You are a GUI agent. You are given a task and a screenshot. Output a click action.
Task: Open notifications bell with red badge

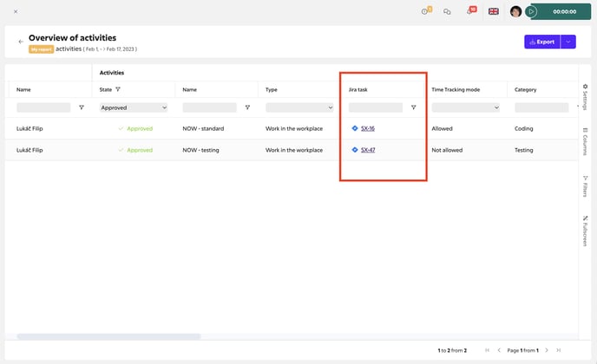[471, 10]
